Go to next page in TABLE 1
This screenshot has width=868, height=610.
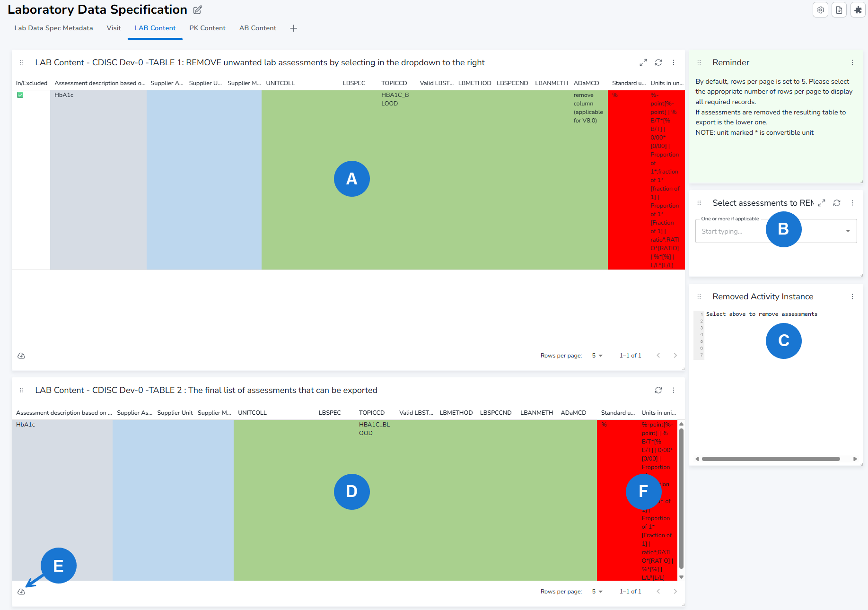point(675,356)
